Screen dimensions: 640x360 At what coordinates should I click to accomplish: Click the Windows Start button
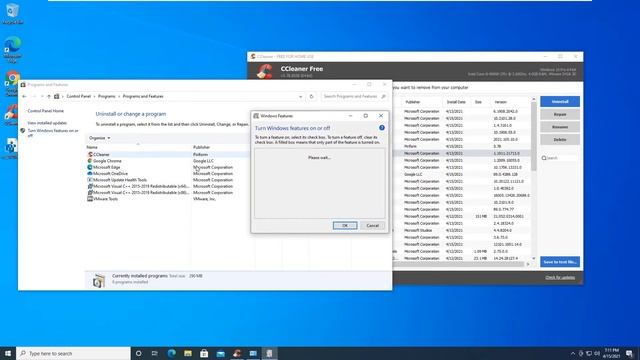click(x=8, y=353)
